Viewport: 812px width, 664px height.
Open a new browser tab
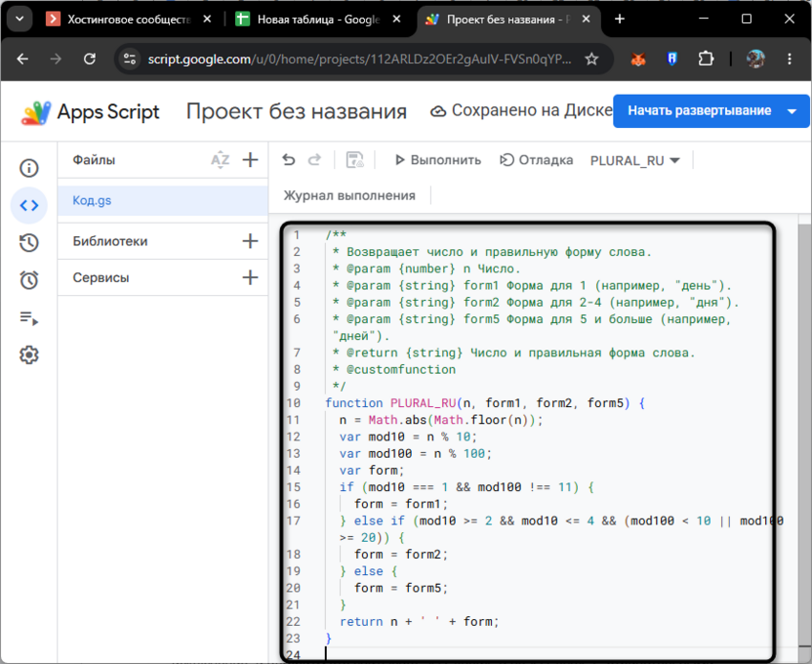point(620,20)
